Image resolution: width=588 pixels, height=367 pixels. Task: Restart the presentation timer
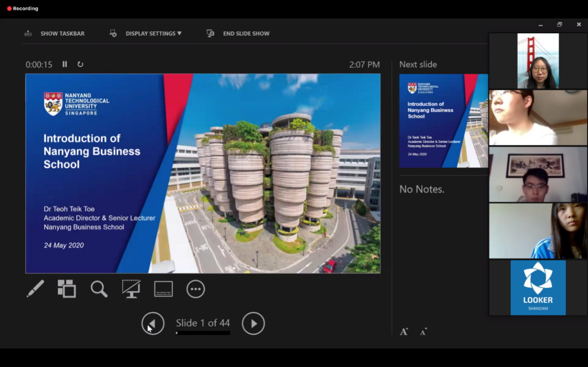coord(80,64)
